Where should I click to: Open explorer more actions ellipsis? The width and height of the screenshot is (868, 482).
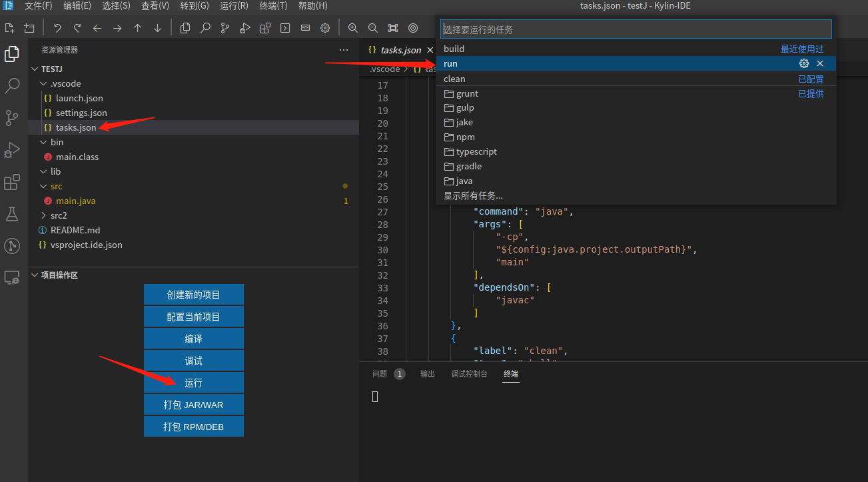[344, 50]
